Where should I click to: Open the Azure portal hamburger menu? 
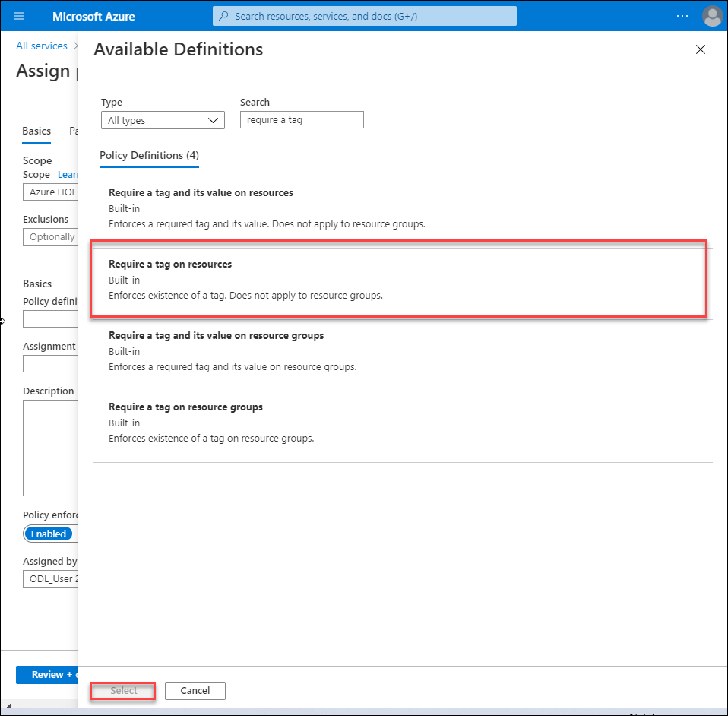tap(19, 16)
